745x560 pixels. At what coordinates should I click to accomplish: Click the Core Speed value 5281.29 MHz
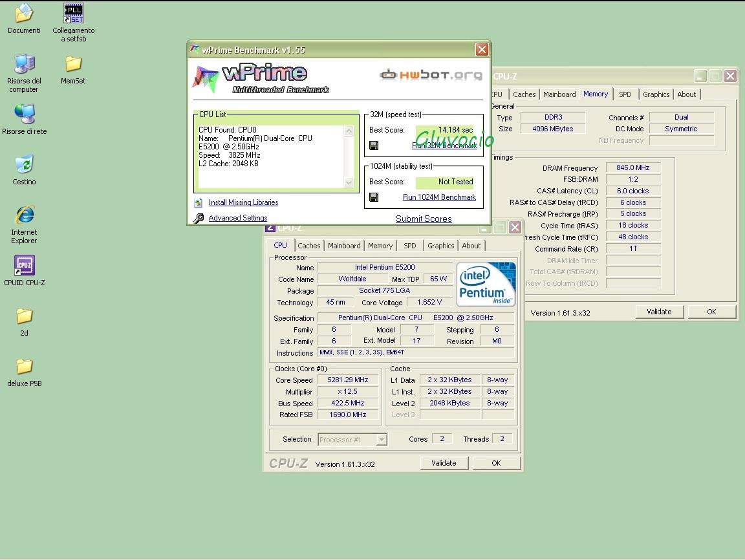point(348,380)
